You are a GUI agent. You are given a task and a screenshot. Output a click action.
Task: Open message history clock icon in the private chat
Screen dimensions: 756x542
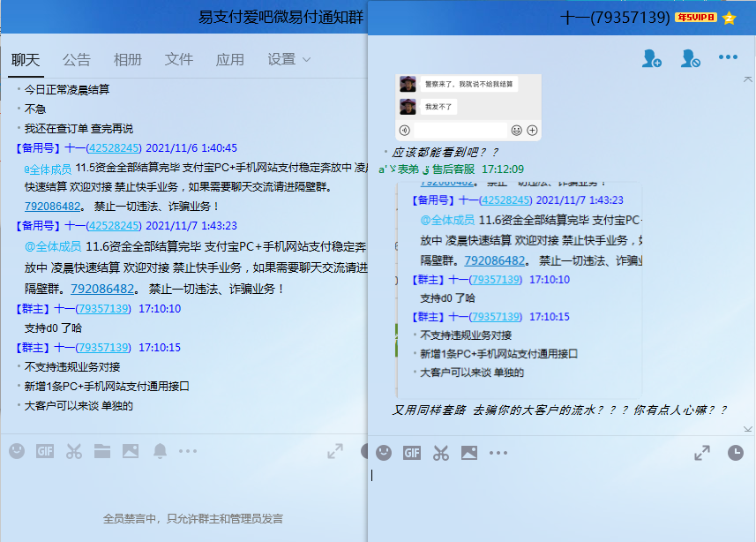735,453
